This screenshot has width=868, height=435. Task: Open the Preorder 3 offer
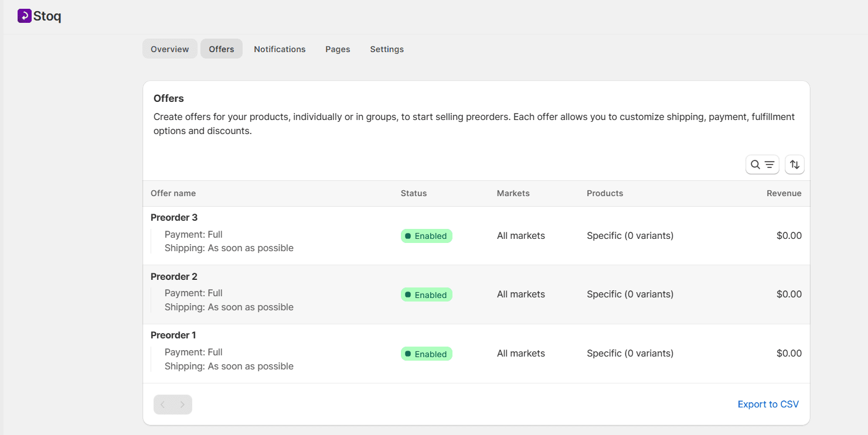tap(174, 218)
